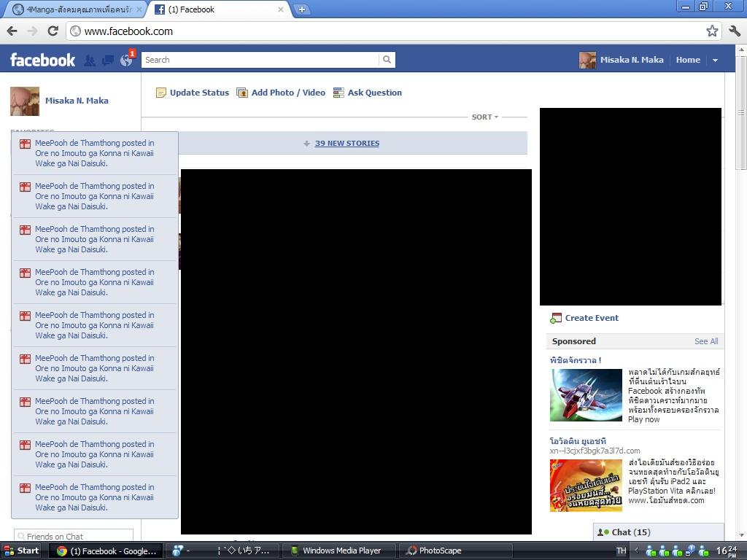
Task: Close the 4Manga tab
Action: click(139, 9)
